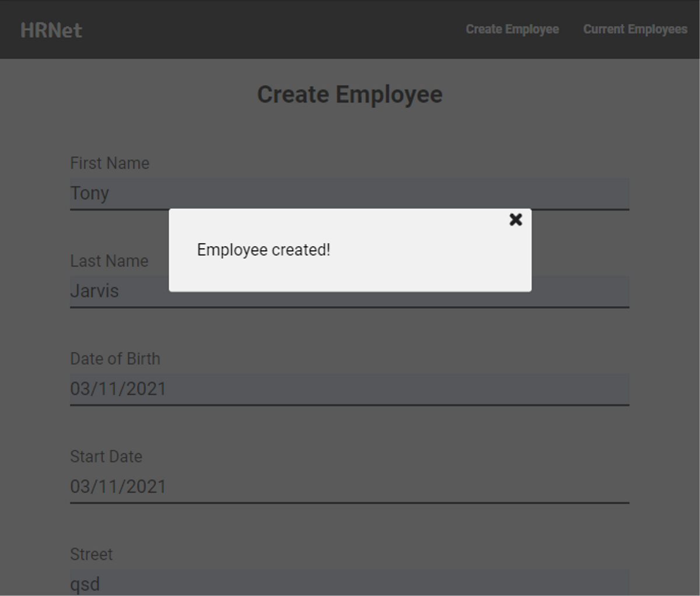Open the Date of Birth date field
The image size is (700, 596).
click(350, 389)
